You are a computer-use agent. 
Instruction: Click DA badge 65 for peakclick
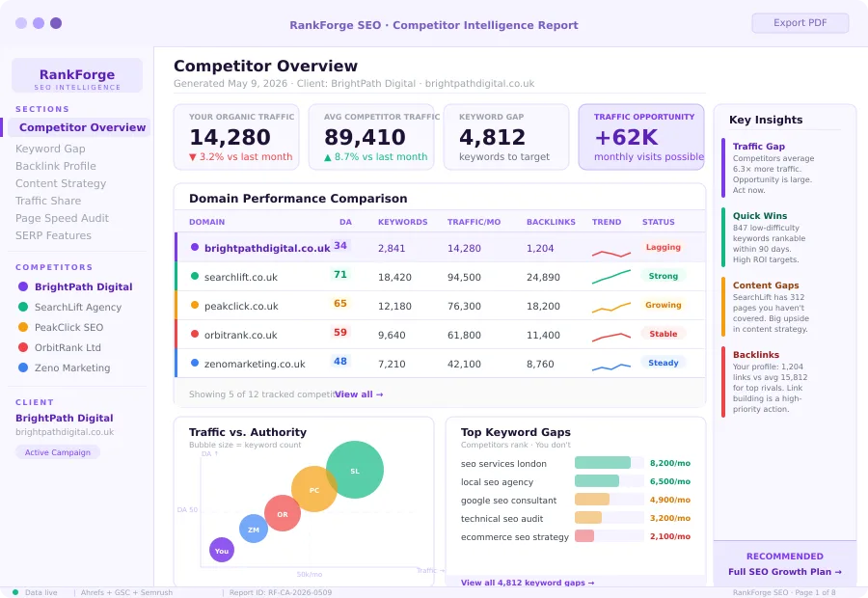340,304
